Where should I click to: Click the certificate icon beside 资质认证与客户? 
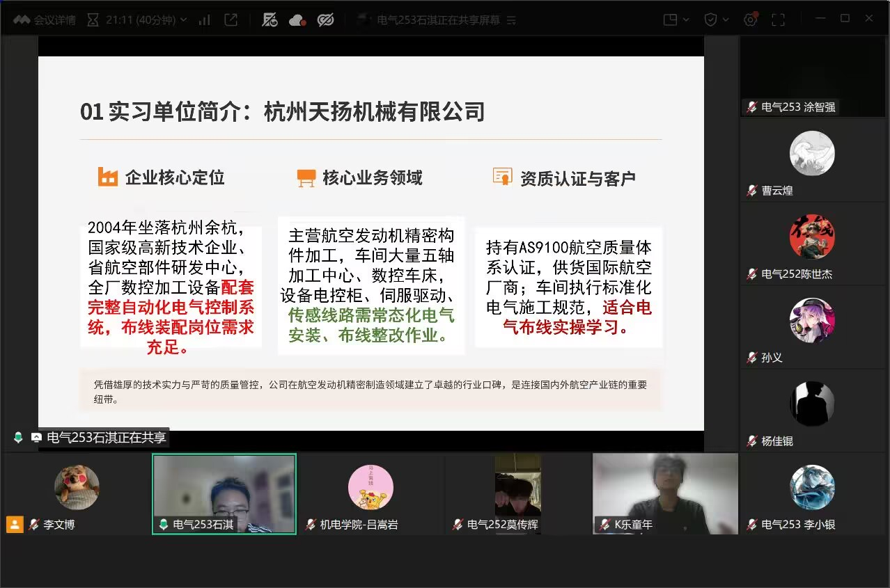502,177
